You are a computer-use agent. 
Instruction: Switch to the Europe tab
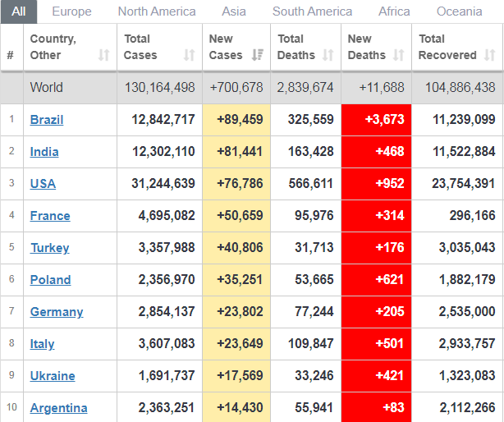click(x=71, y=11)
